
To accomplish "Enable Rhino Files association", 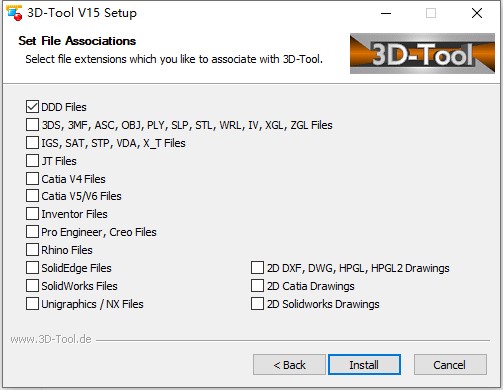I will click(32, 250).
